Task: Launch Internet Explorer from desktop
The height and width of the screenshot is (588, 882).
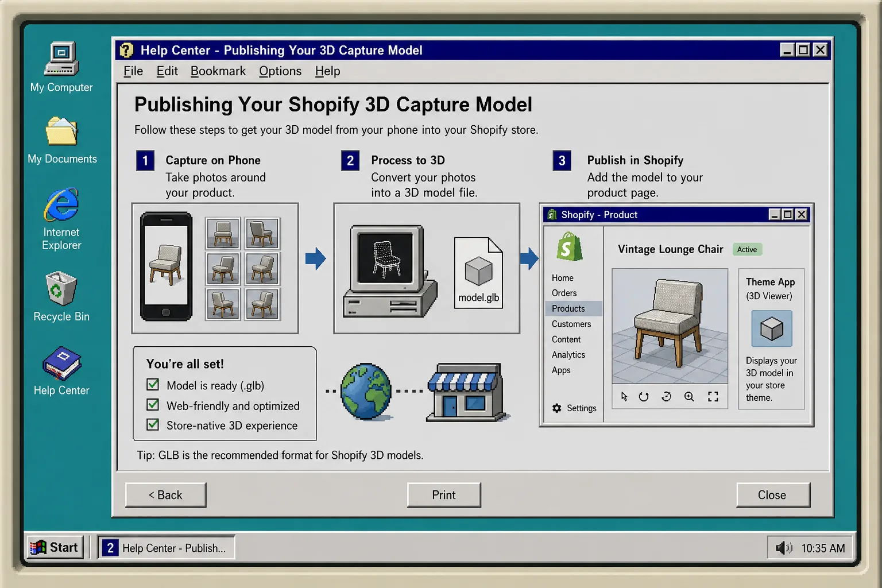Action: point(61,204)
